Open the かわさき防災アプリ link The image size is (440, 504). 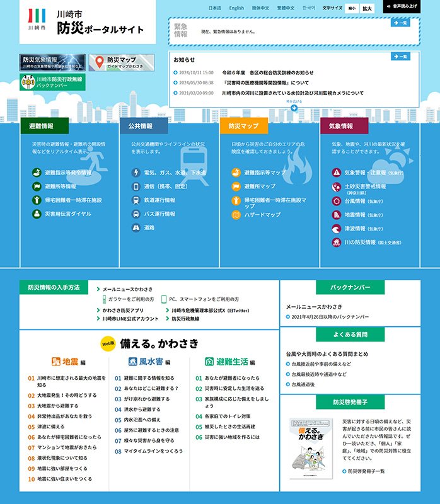(x=123, y=311)
